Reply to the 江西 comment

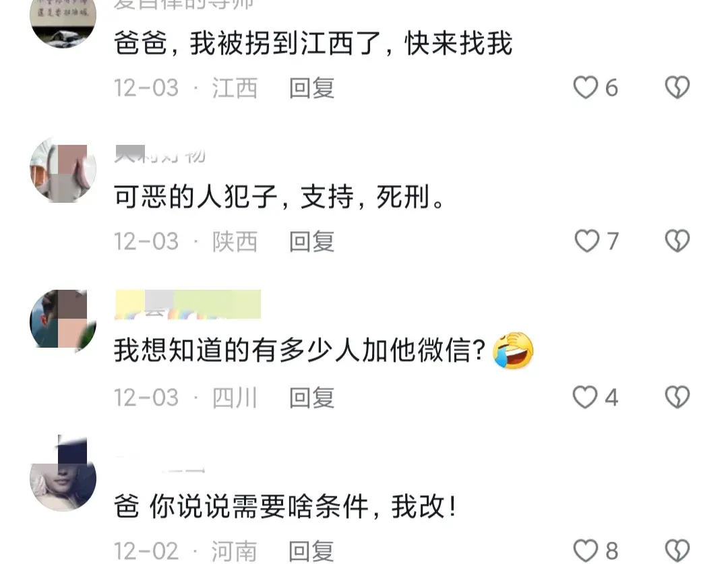[x=311, y=88]
